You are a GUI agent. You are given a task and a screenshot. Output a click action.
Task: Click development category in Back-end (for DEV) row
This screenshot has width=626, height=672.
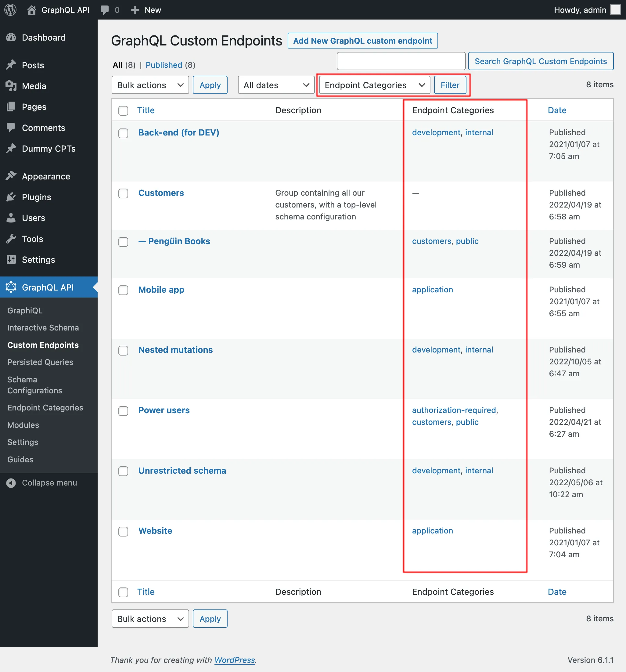click(436, 132)
